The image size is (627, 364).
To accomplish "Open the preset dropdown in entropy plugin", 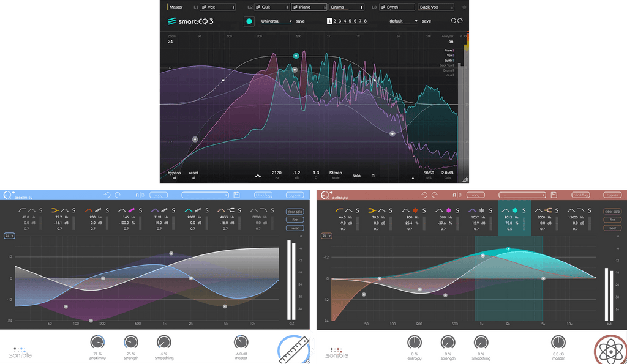I will click(522, 195).
